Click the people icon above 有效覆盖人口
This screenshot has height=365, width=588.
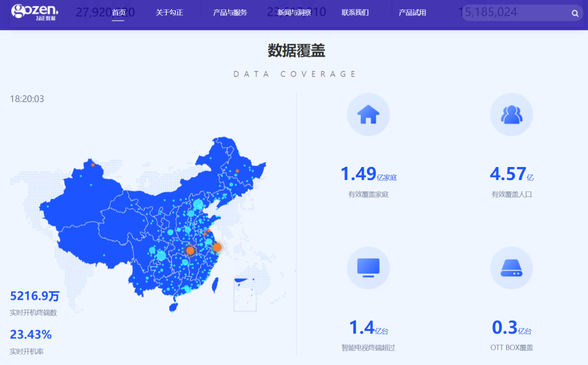tap(511, 114)
